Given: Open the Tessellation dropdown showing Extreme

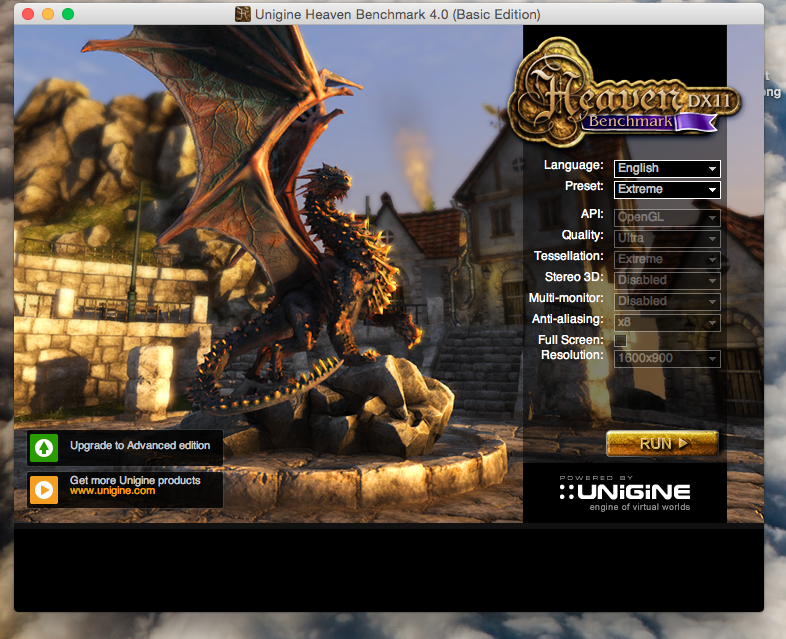Looking at the screenshot, I should pos(667,260).
